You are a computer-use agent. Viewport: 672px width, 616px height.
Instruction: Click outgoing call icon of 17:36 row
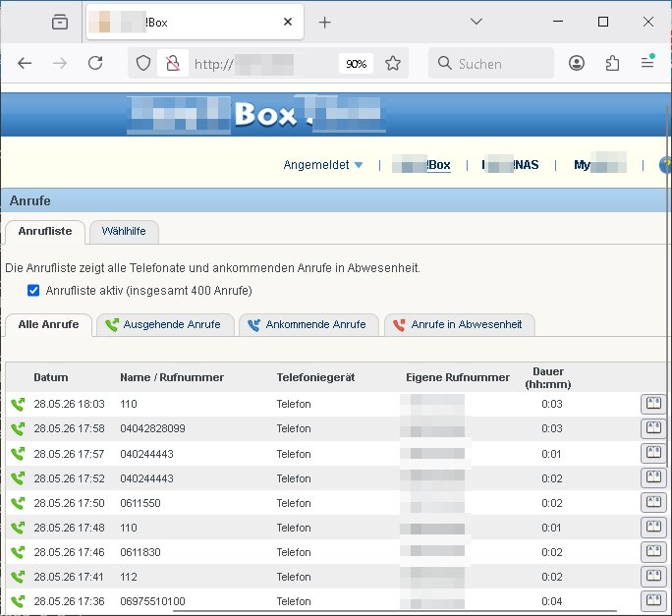coord(18,601)
